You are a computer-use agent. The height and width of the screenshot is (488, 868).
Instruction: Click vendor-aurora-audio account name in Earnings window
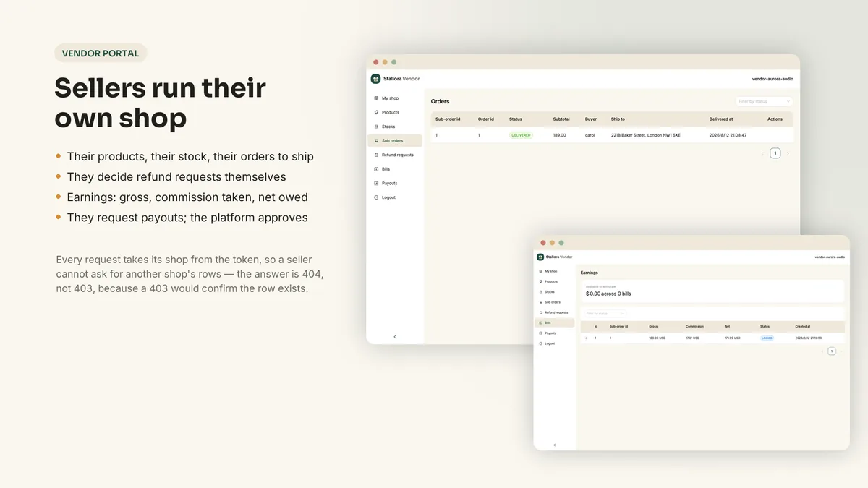click(830, 257)
